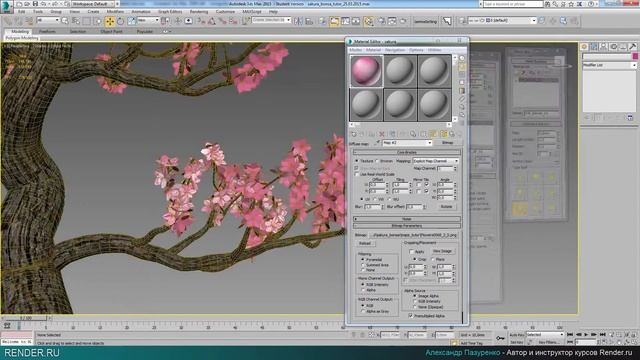Expand the Noise rollout
Screen dimensions: 640x360
point(407,219)
